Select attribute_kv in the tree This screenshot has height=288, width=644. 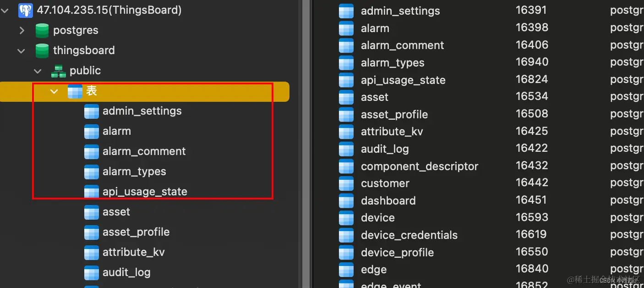(x=133, y=252)
